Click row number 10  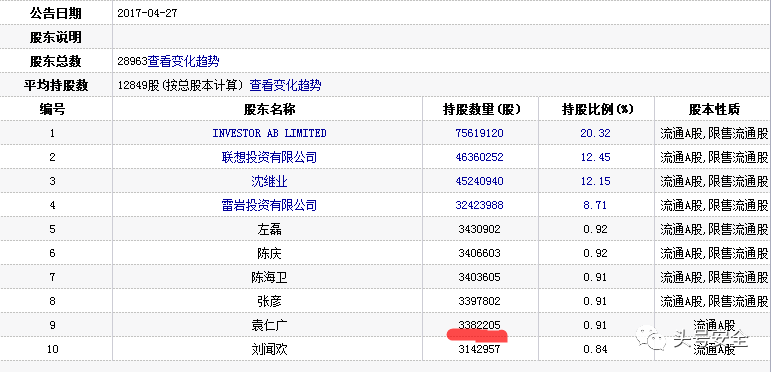point(52,349)
